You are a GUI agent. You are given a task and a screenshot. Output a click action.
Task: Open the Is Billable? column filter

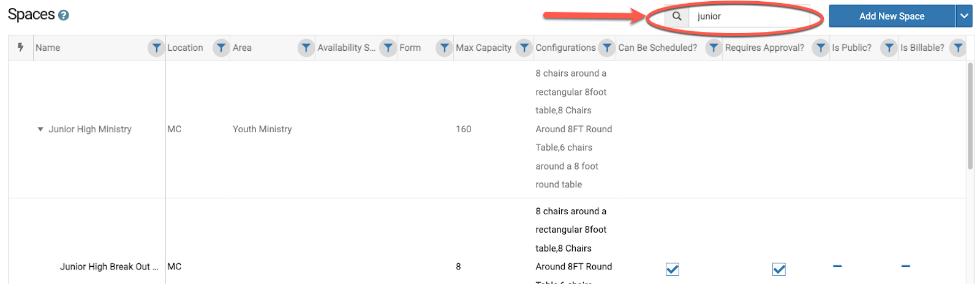[x=958, y=48]
